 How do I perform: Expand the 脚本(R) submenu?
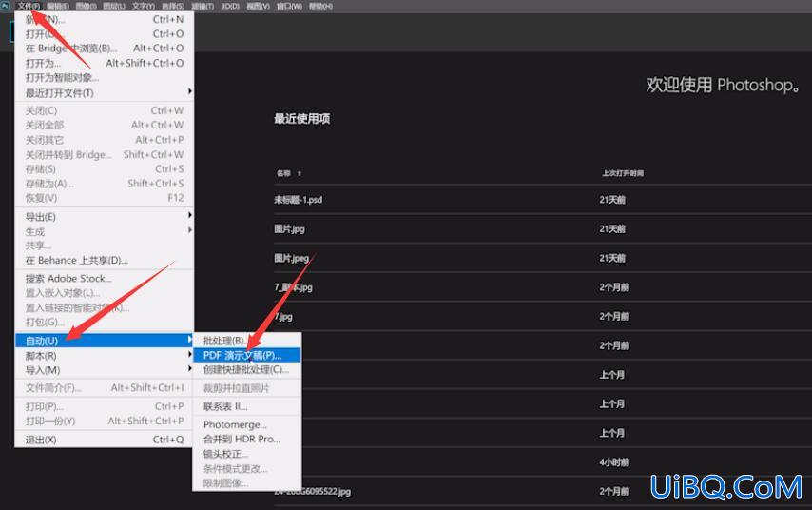pos(104,356)
